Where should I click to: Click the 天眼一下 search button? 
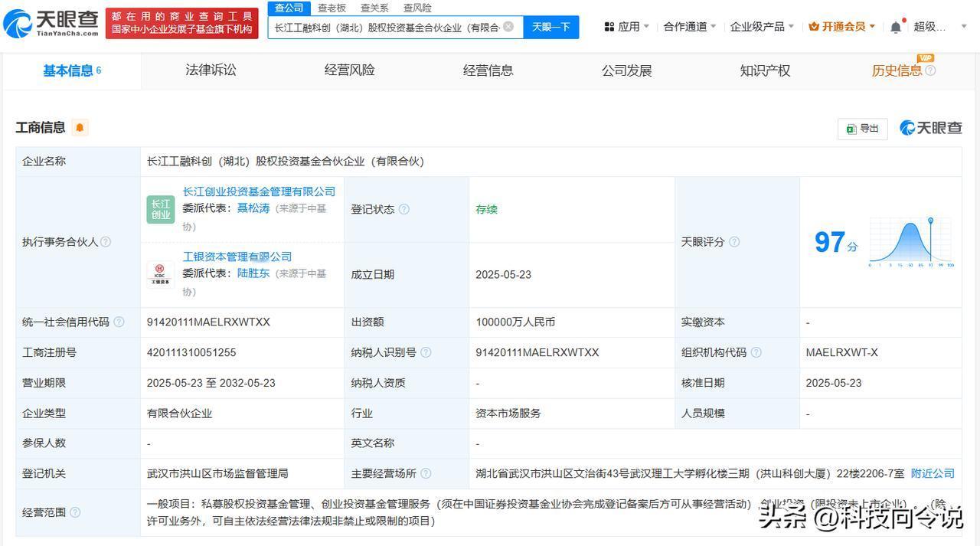(x=551, y=27)
